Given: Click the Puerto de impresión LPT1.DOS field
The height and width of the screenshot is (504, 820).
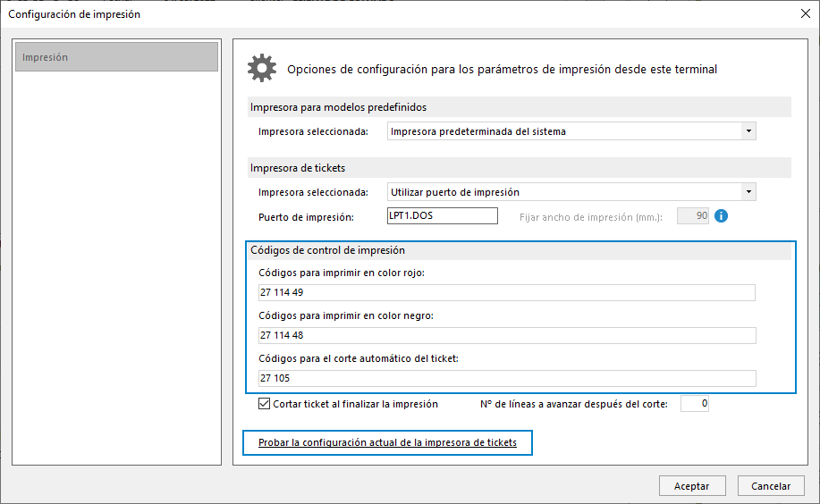Looking at the screenshot, I should 443,215.
